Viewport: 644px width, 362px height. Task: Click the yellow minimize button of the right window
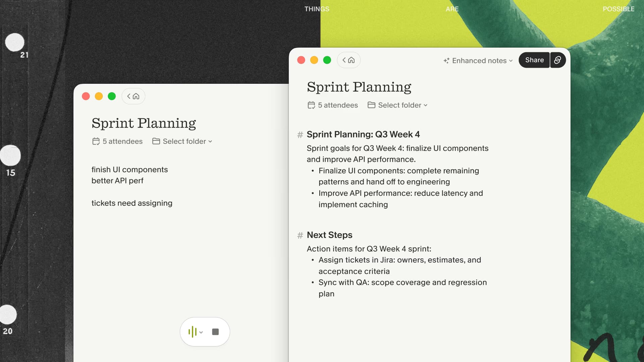coord(314,60)
